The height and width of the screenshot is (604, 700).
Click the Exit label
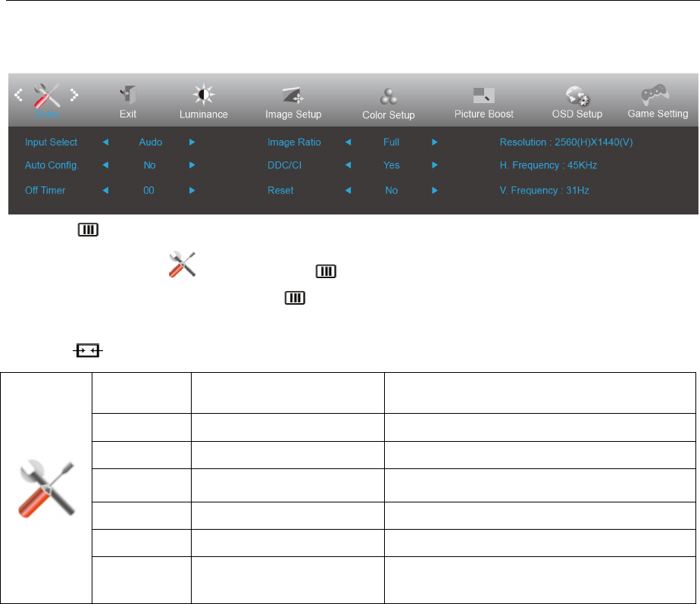[x=128, y=114]
